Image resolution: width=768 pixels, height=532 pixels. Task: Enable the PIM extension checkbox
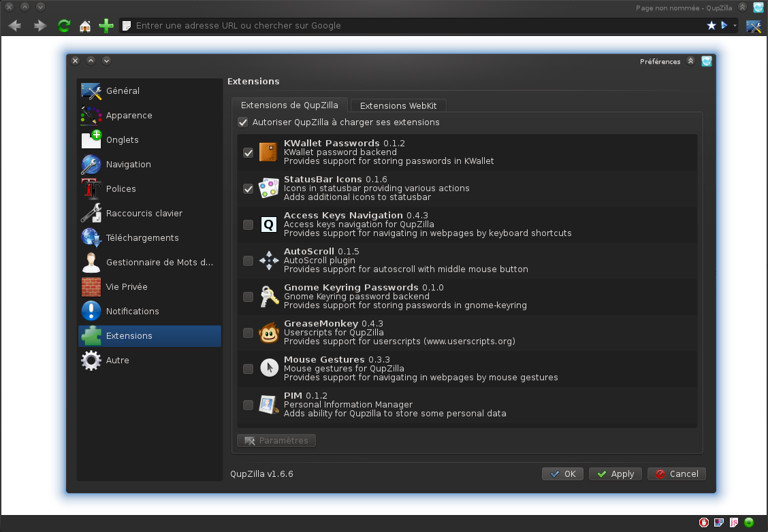[249, 405]
